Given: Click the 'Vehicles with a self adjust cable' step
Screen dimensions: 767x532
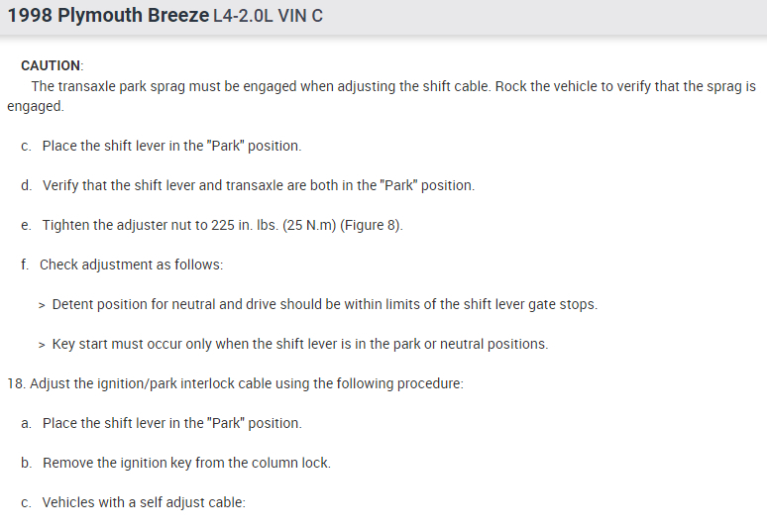Looking at the screenshot, I should coord(144,502).
